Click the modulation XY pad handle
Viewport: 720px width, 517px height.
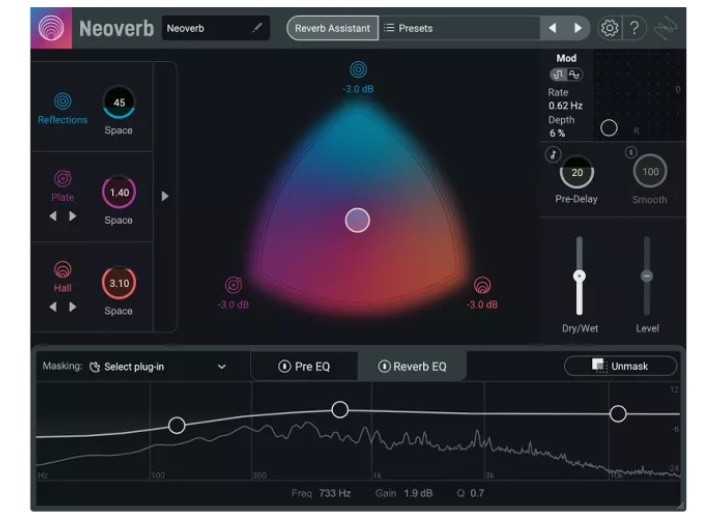pos(609,128)
